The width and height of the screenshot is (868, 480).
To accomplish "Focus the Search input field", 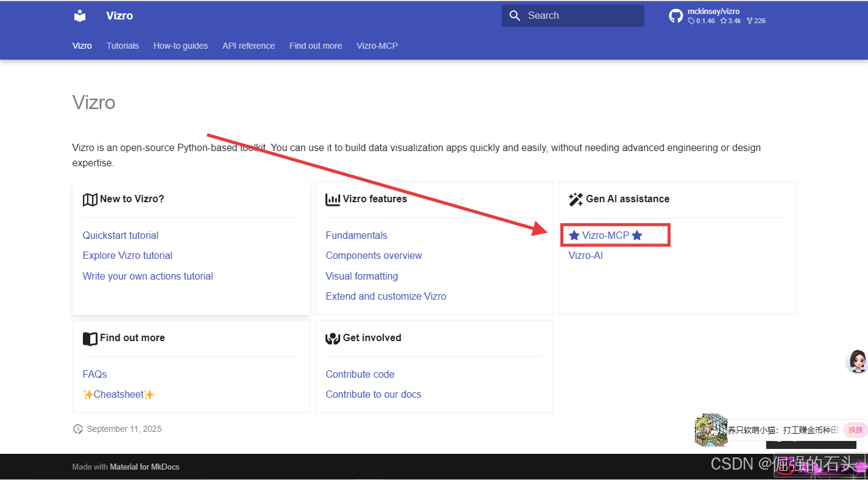I will pyautogui.click(x=573, y=16).
